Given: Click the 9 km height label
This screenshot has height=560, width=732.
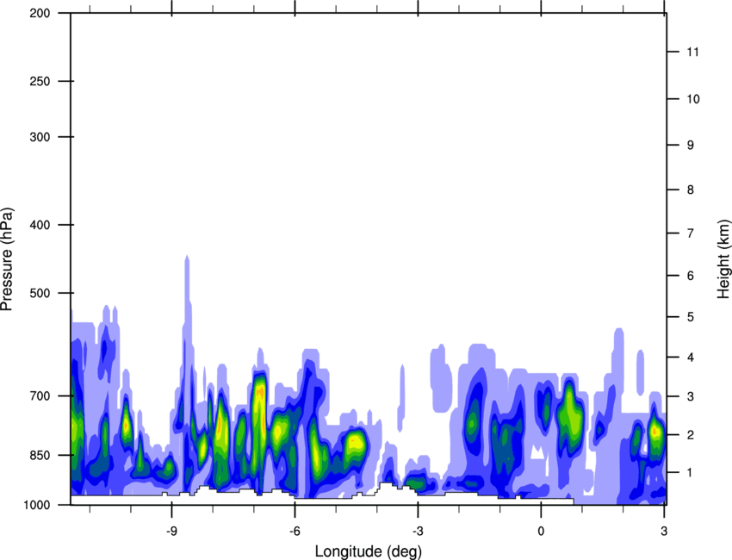Looking at the screenshot, I should [x=691, y=146].
